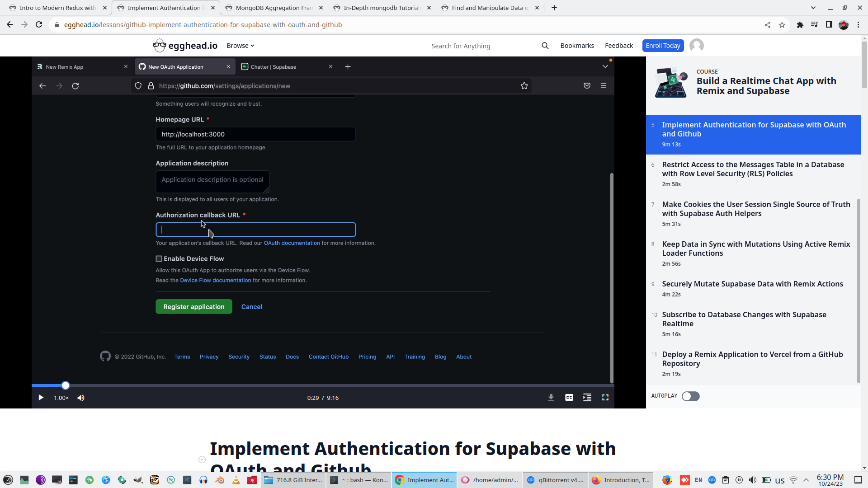Open the user avatar profile icon
The image size is (868, 488).
click(696, 46)
